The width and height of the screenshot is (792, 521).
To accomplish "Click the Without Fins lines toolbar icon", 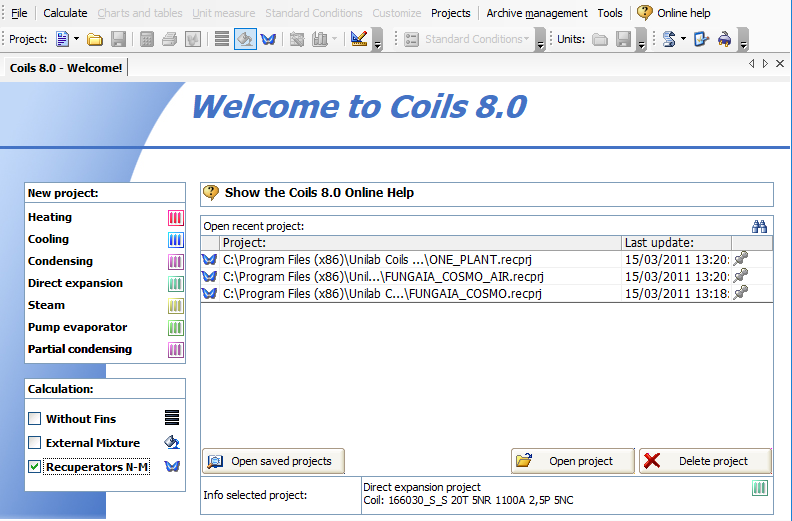I will pos(222,39).
